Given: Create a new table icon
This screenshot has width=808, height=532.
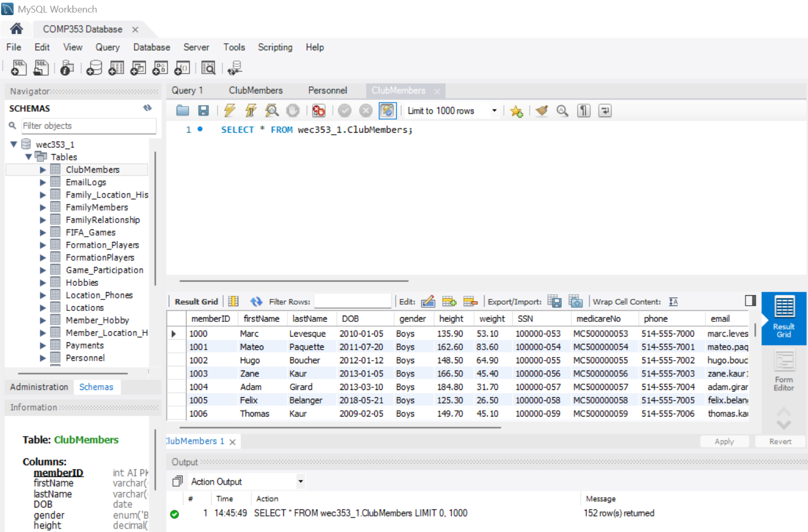Looking at the screenshot, I should pyautogui.click(x=116, y=68).
